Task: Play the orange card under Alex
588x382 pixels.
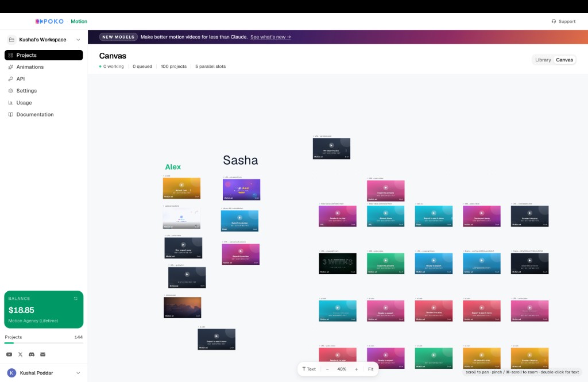Action: [x=181, y=184]
